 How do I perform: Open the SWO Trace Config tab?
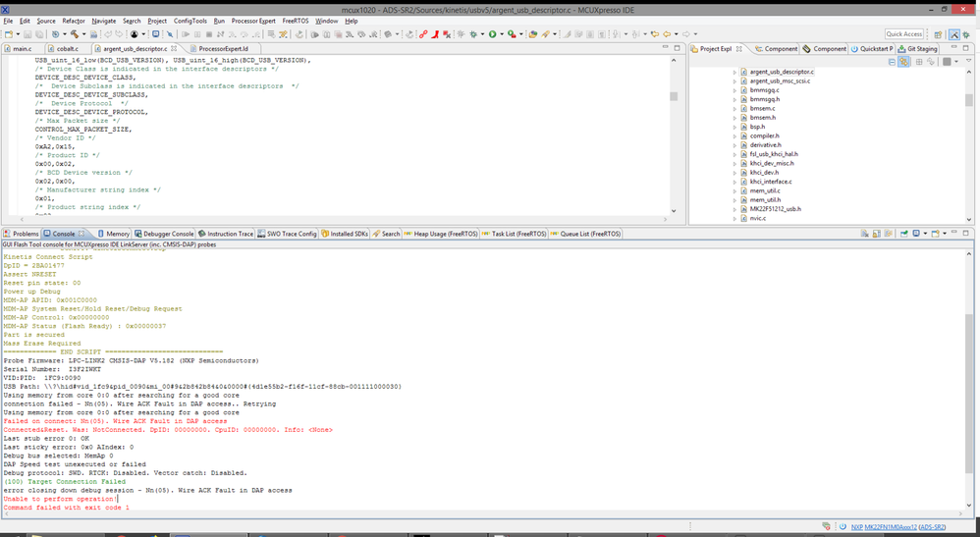[x=287, y=234]
